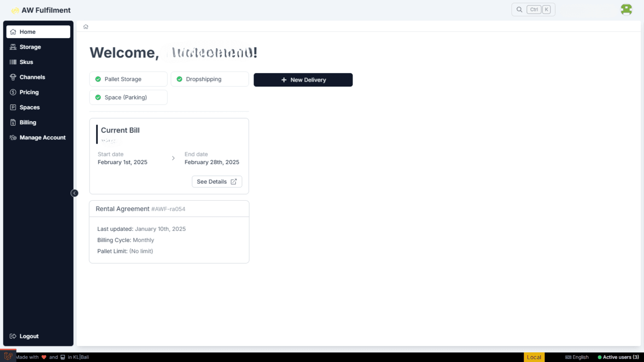Expand the Active users indicator
The width and height of the screenshot is (644, 362).
tap(618, 357)
